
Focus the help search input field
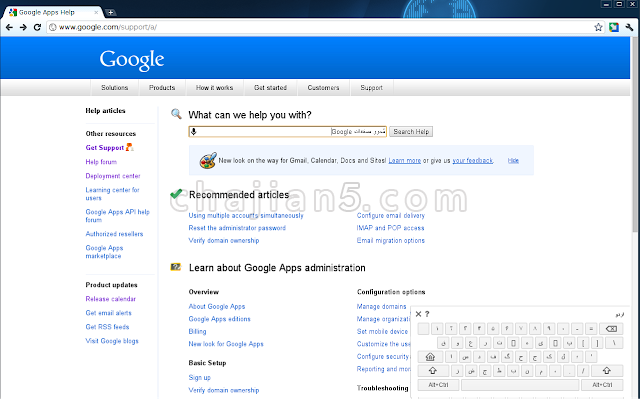[x=288, y=131]
